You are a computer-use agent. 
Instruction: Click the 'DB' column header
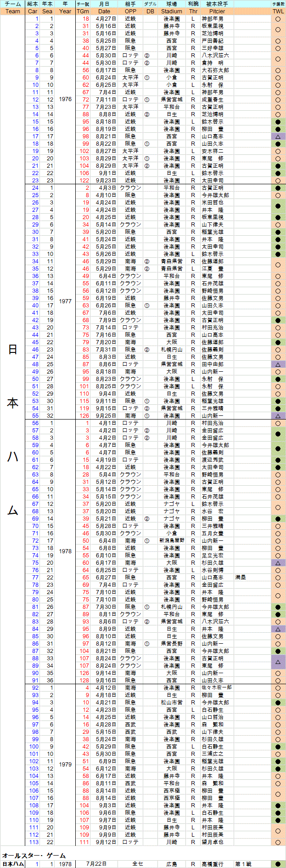point(150,11)
